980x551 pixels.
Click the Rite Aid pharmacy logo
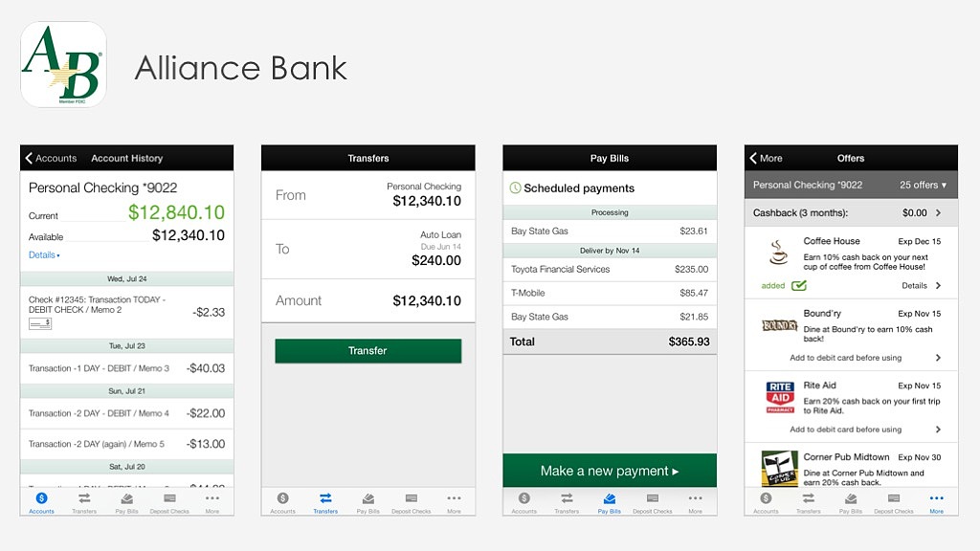tap(780, 397)
